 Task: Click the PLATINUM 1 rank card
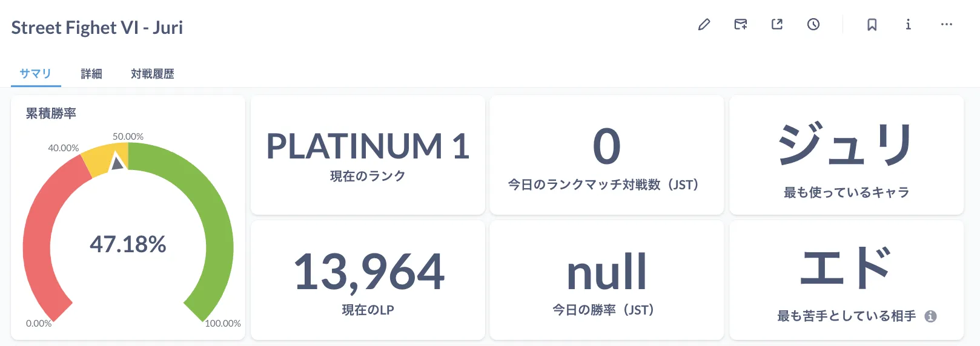(x=368, y=155)
